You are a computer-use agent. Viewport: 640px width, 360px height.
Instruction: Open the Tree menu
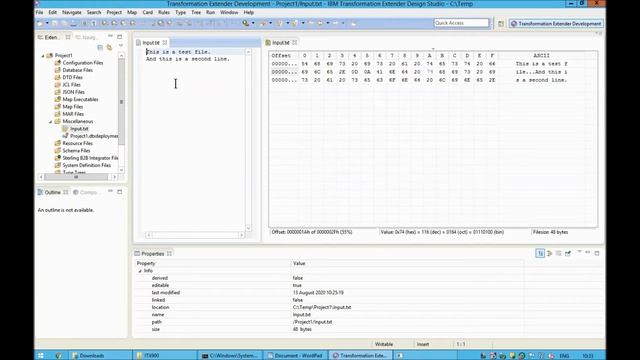coord(196,13)
